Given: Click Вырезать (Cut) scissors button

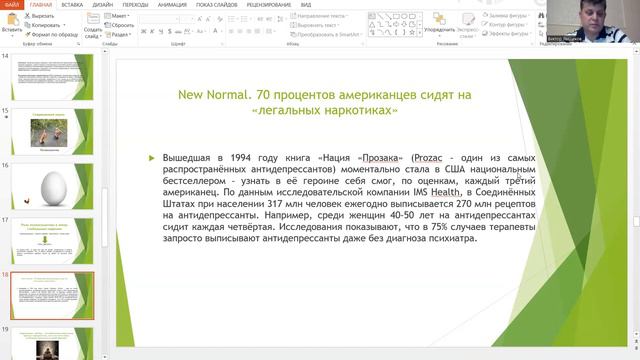Looking at the screenshot, I should coord(39,16).
